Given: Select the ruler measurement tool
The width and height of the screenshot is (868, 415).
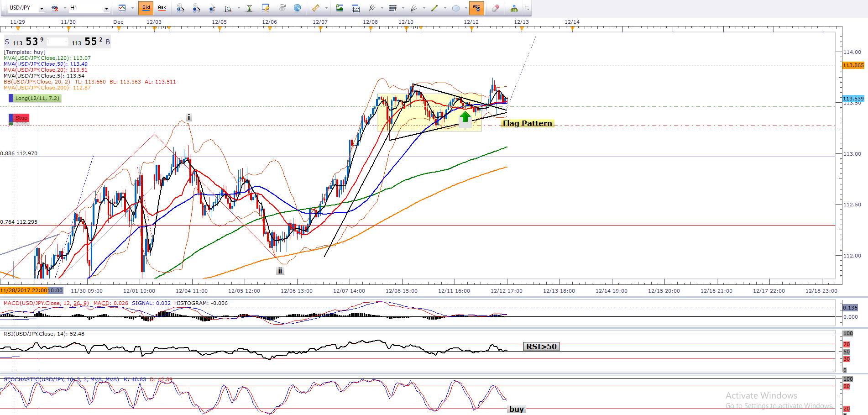Looking at the screenshot, I should [x=316, y=8].
